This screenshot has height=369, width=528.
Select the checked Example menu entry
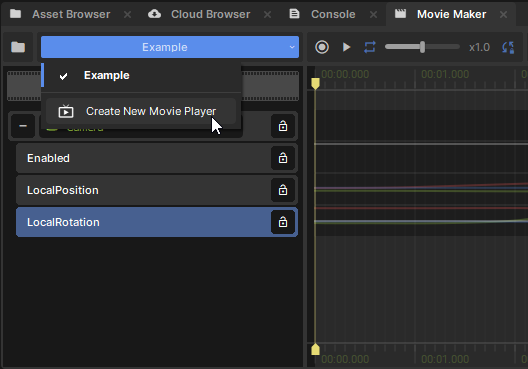pyautogui.click(x=141, y=75)
